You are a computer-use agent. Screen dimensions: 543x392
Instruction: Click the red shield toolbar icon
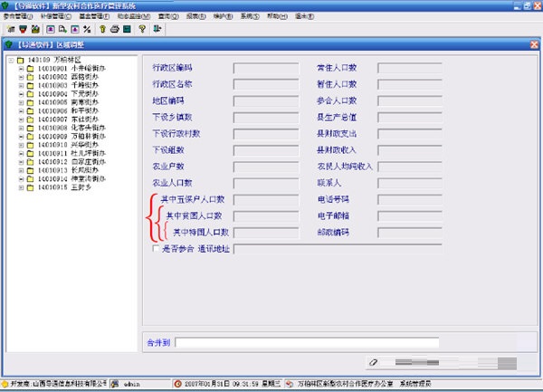click(23, 30)
